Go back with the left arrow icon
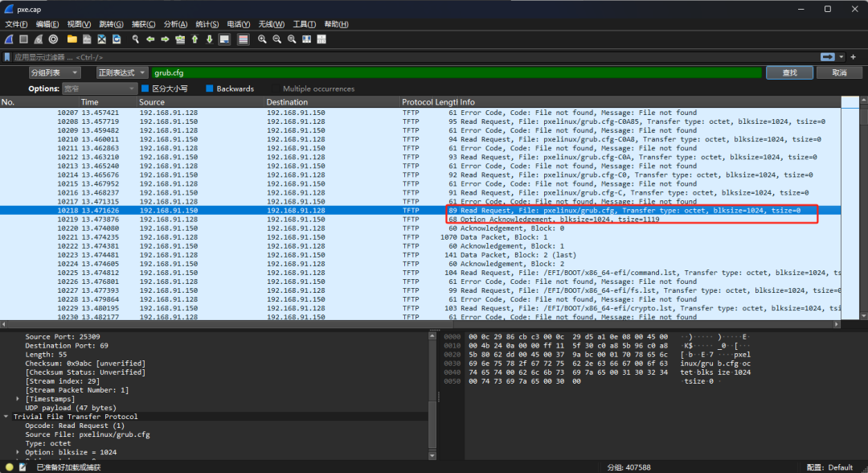 click(x=150, y=39)
